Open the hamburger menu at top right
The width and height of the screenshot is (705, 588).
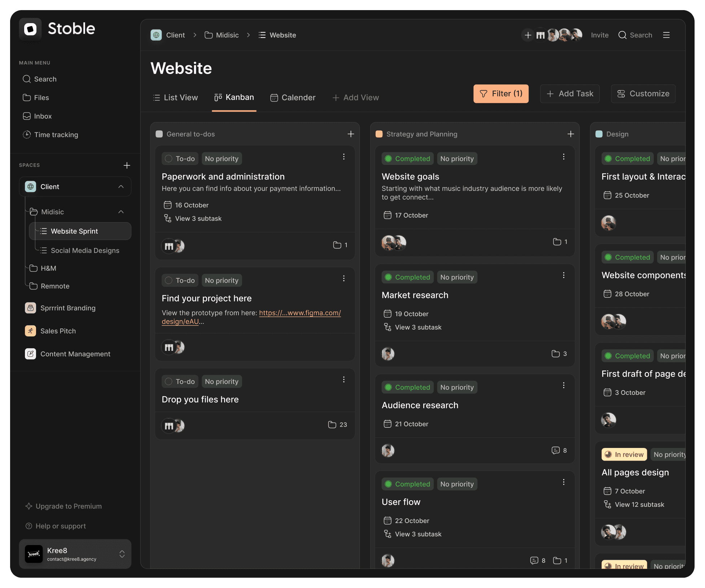click(666, 35)
